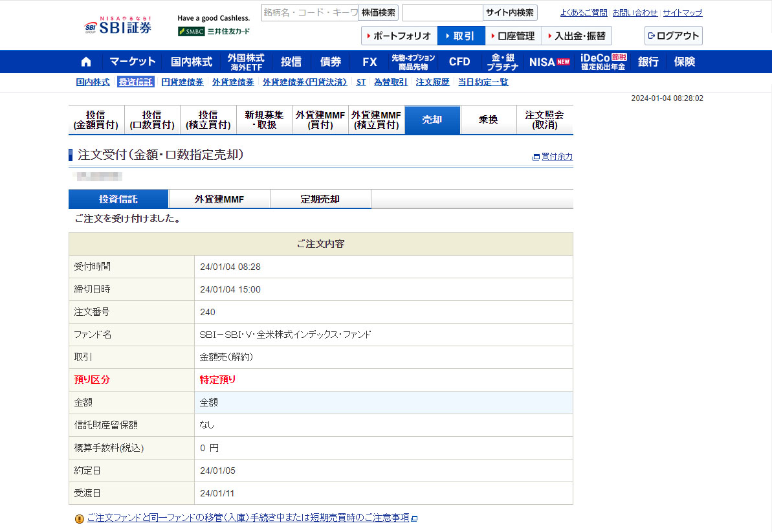The image size is (772, 532).
Task: Click the サイト内検索 button
Action: click(509, 13)
